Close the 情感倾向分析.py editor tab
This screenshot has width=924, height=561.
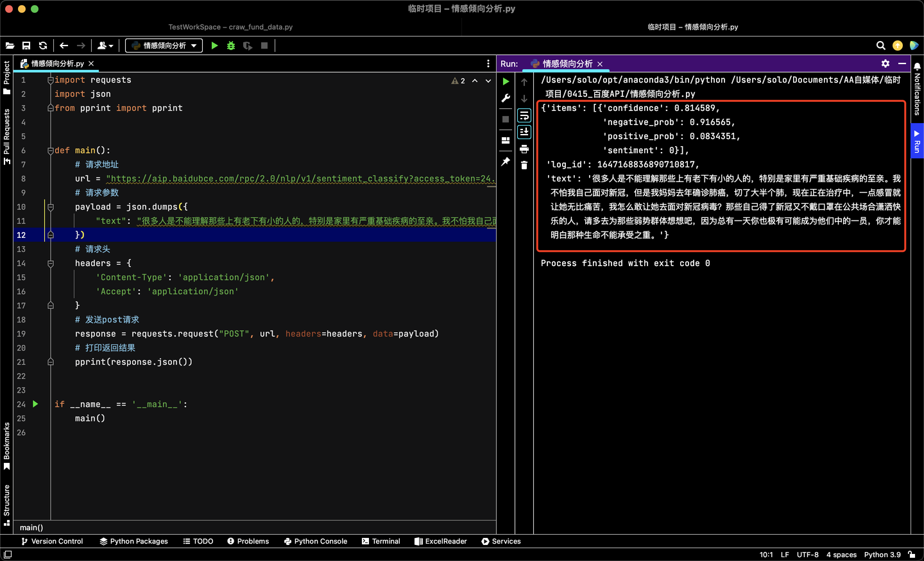[91, 63]
